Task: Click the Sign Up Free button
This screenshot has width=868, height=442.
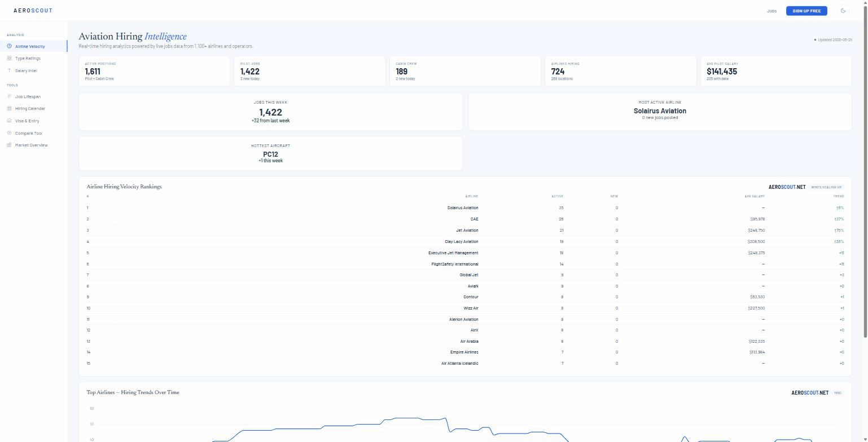Action: pos(806,11)
